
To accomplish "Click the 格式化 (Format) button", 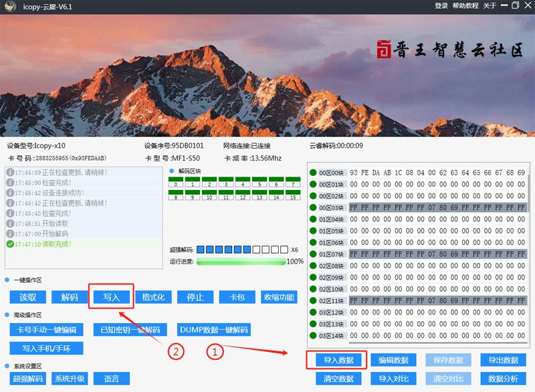I will pyautogui.click(x=153, y=297).
